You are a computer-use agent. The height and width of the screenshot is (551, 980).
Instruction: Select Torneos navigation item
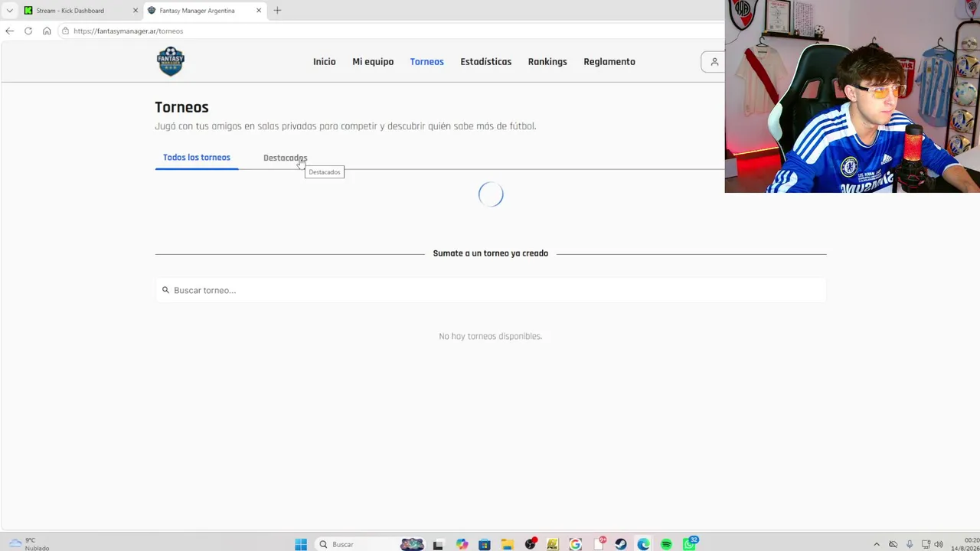(x=426, y=62)
